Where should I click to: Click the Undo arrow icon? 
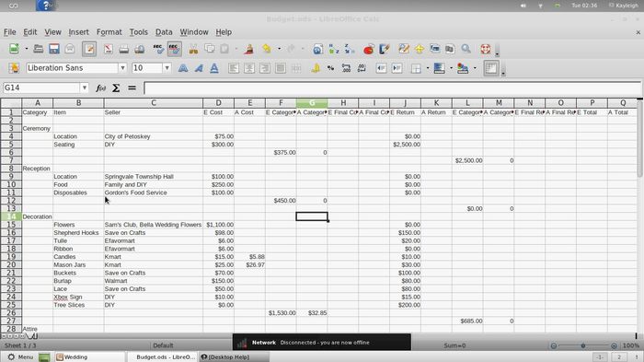(267, 49)
